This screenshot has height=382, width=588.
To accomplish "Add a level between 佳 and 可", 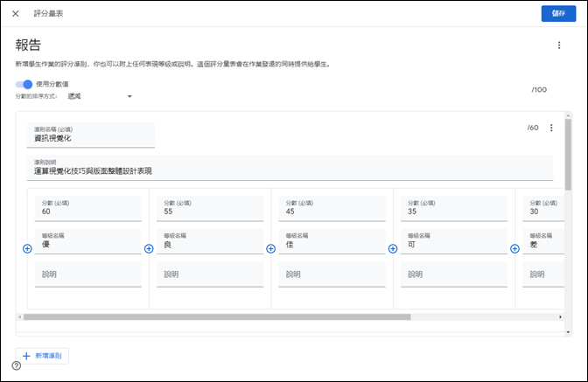I will [x=393, y=248].
